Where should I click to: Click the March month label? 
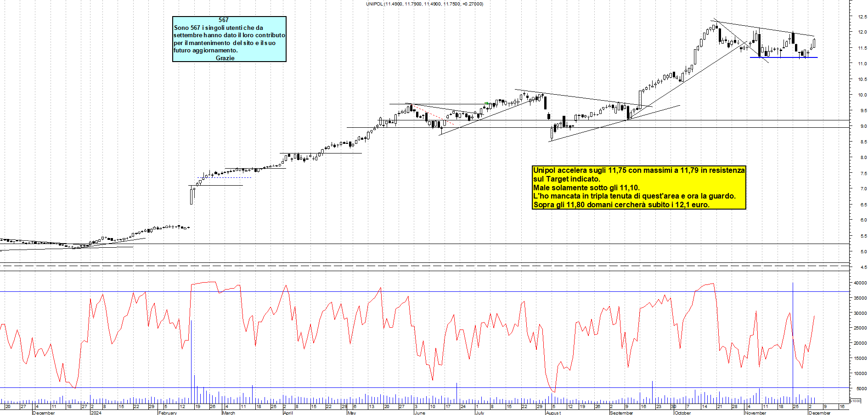click(228, 413)
